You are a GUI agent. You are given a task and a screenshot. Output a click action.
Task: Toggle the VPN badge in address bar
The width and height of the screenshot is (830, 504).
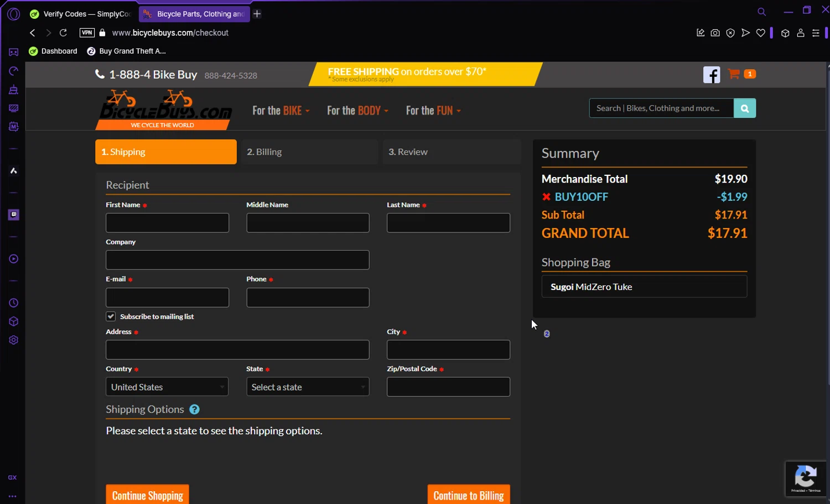[87, 33]
